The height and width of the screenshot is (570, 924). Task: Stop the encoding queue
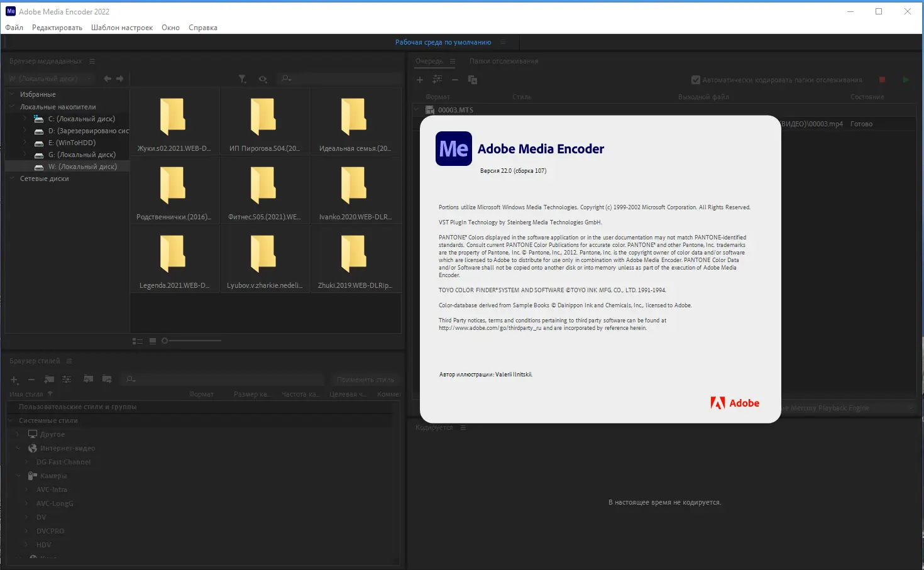click(x=882, y=80)
